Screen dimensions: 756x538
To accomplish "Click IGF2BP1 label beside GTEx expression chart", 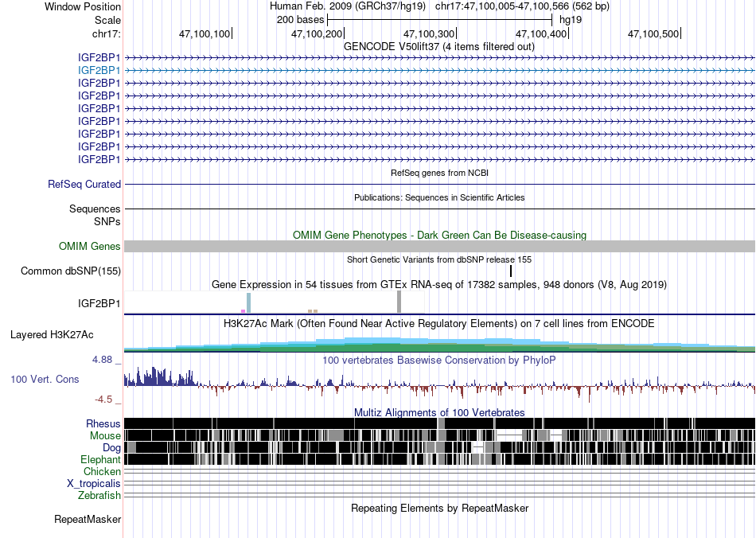I will pos(99,303).
